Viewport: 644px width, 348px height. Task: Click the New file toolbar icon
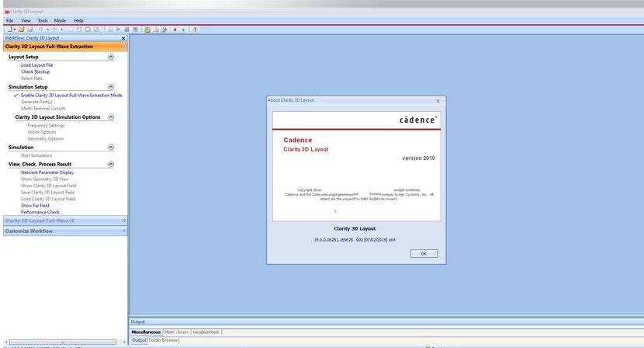(9, 30)
